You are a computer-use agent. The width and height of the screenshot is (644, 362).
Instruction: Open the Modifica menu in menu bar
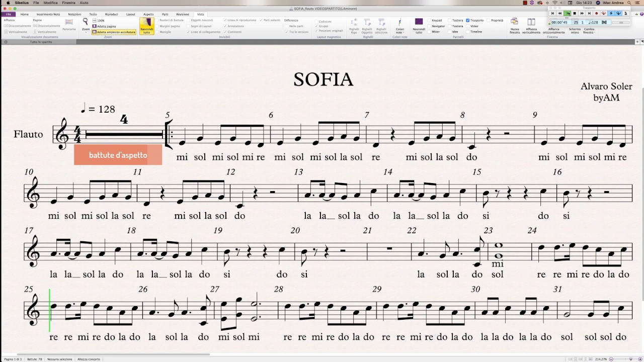[x=50, y=3]
